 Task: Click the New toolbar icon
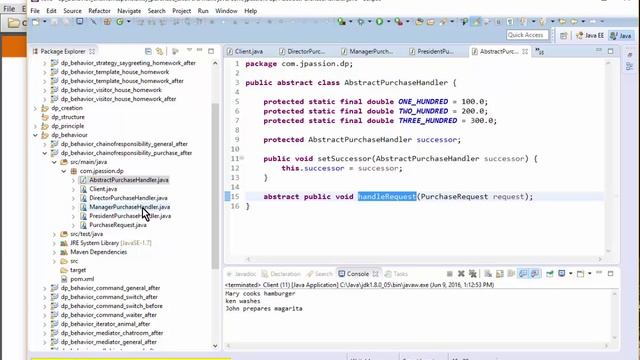click(x=36, y=22)
